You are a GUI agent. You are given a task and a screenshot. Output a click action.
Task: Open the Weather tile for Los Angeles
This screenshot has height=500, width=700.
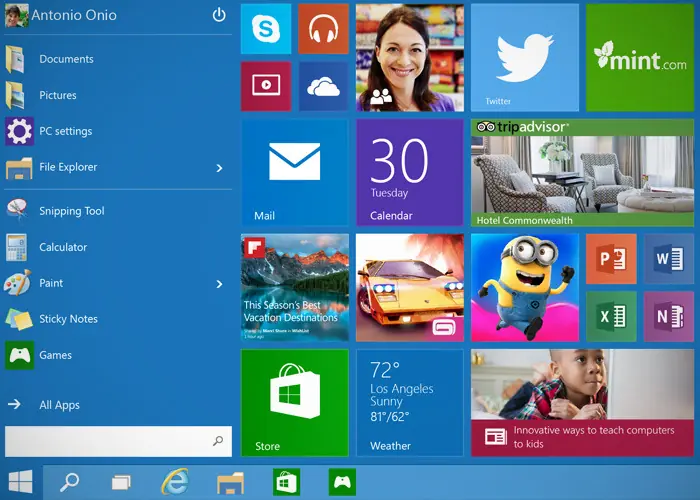(x=410, y=403)
